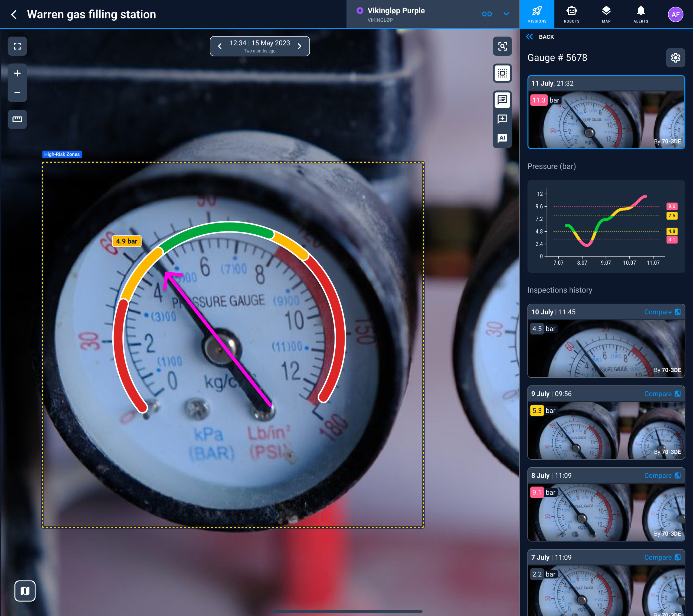Select the 7.5 threshold marker on chart
The width and height of the screenshot is (693, 616).
[x=672, y=216]
